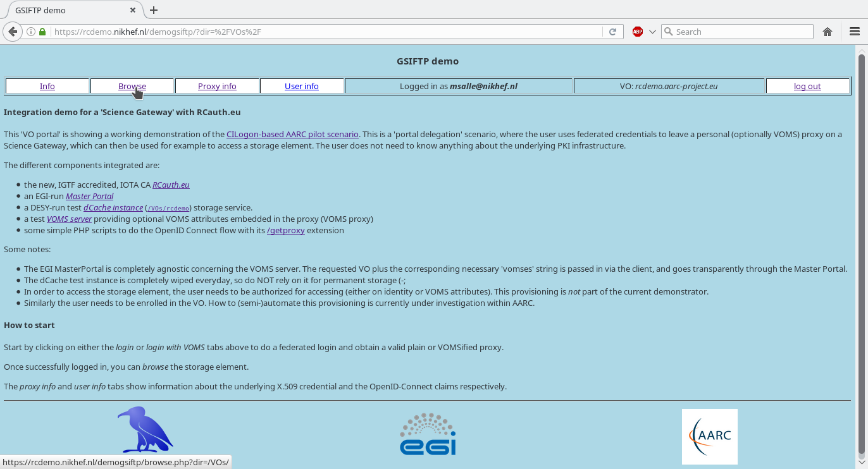The width and height of the screenshot is (868, 469).
Task: Follow the /getproxy extension link
Action: pyautogui.click(x=286, y=230)
